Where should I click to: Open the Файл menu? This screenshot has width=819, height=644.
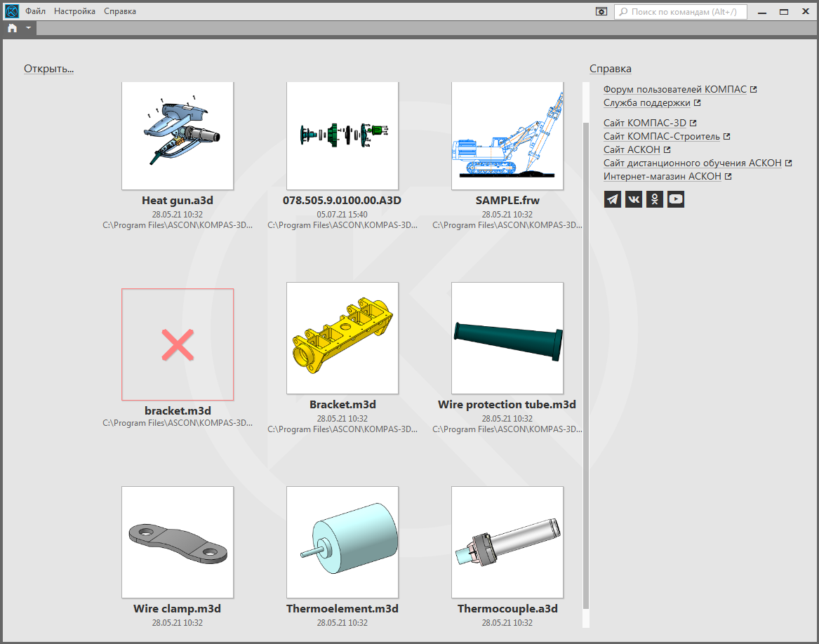click(36, 11)
